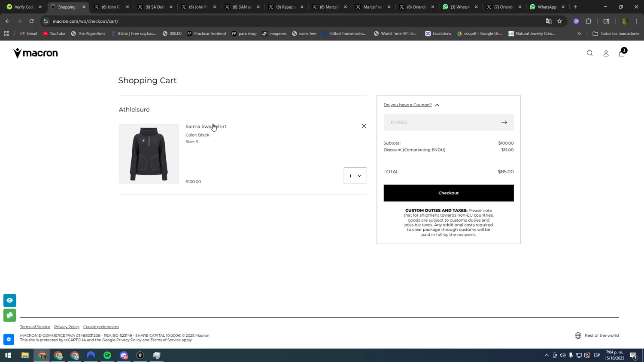Viewport: 644px width, 362px height.
Task: Bookmark this page with star icon
Action: (x=559, y=21)
